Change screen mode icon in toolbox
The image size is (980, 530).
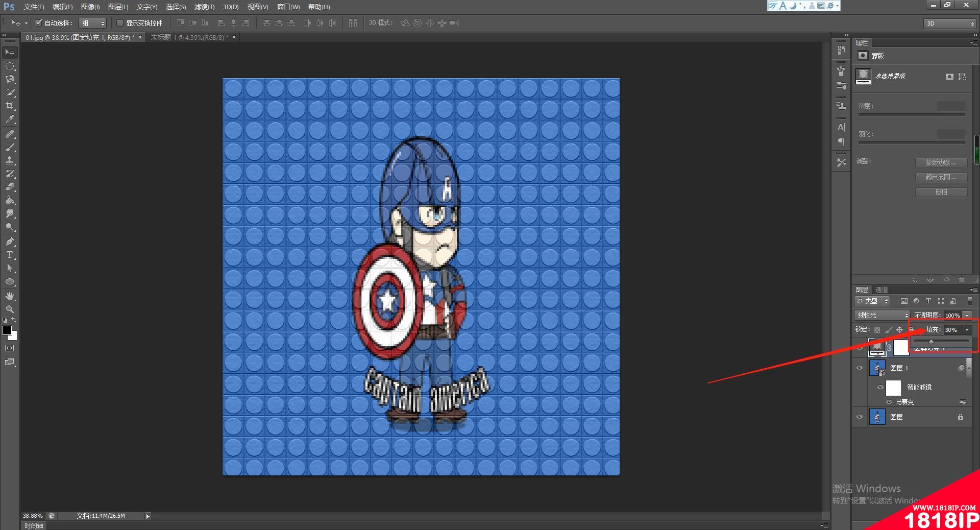click(10, 362)
